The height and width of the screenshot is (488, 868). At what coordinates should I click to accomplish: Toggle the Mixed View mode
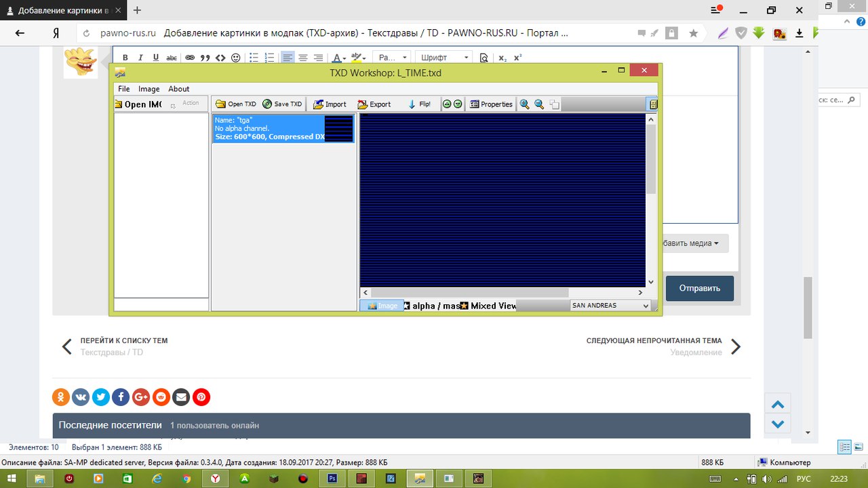(488, 306)
